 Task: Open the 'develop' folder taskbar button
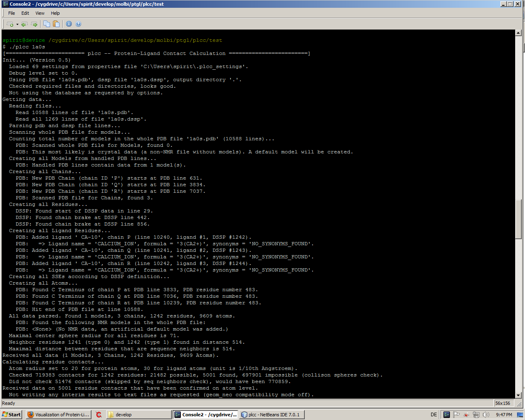point(139,415)
